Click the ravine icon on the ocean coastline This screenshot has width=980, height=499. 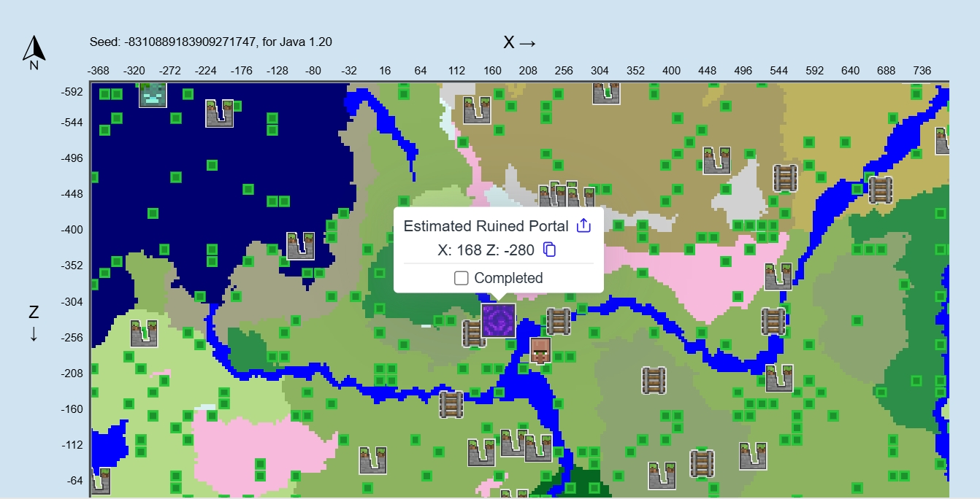300,246
